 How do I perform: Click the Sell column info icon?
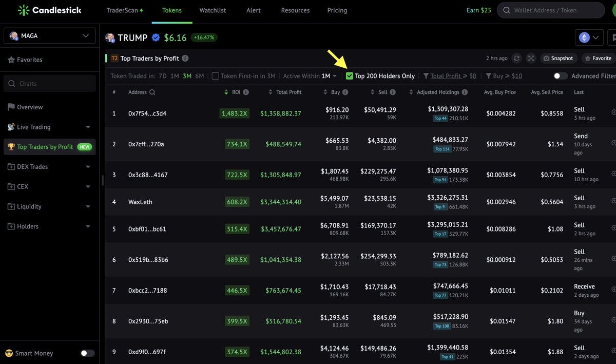(393, 92)
